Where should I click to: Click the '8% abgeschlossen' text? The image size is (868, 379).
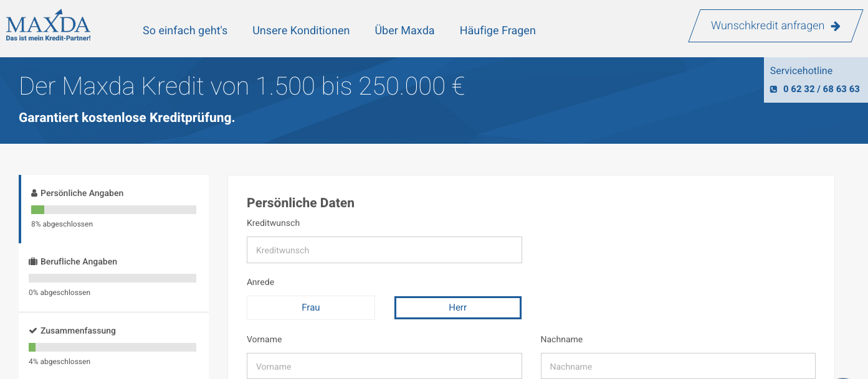point(62,224)
